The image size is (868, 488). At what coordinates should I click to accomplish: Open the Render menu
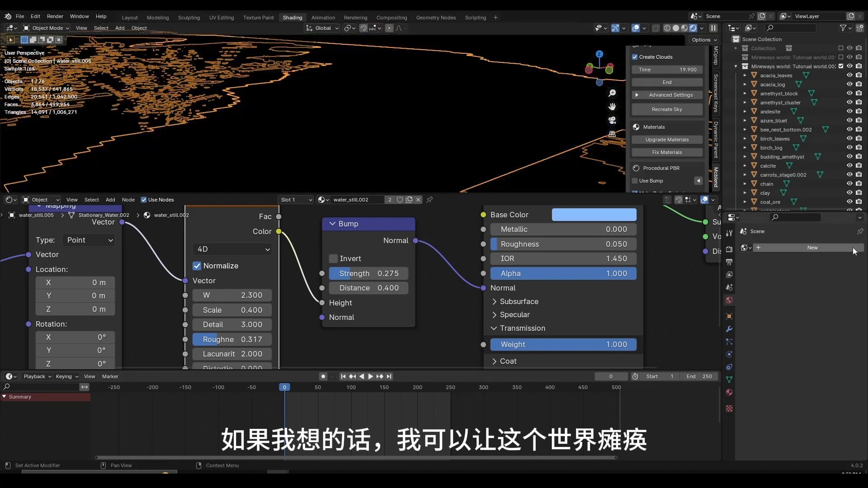point(55,16)
